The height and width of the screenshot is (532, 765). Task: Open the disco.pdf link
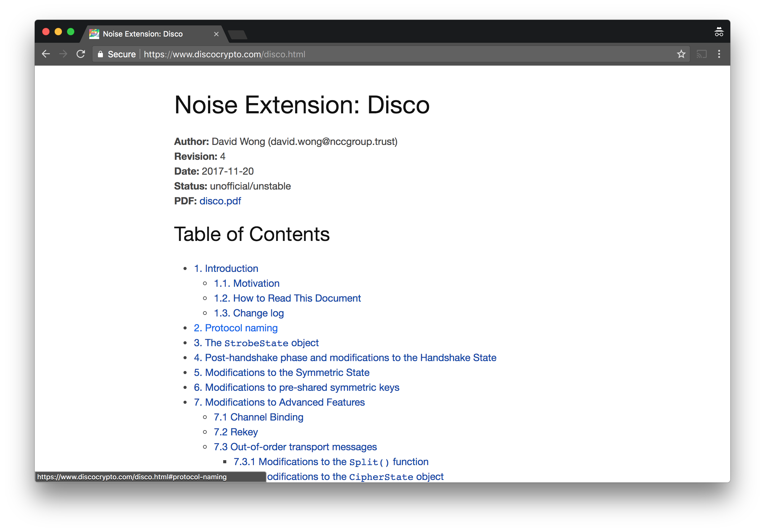(x=220, y=201)
